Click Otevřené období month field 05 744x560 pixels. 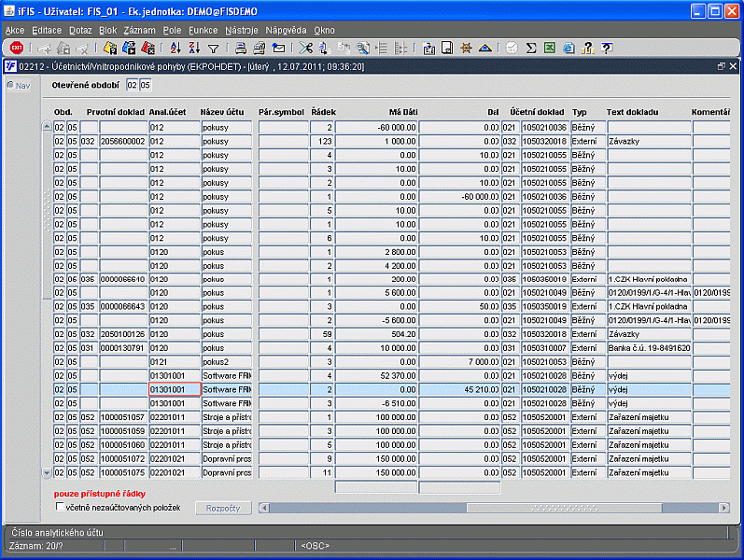click(x=145, y=85)
